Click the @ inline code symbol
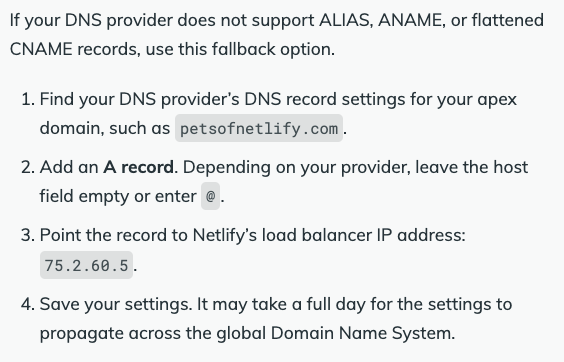Screen dimensions: 564x362 [x=210, y=196]
